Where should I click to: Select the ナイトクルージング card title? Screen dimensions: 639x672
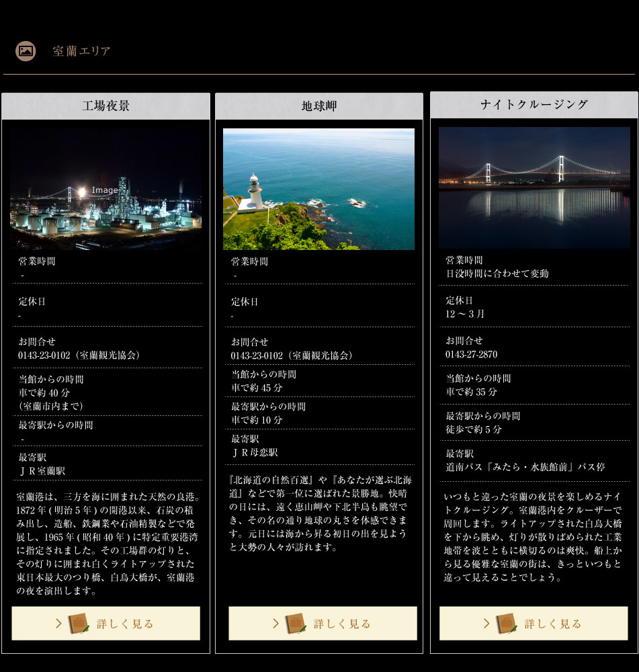click(x=534, y=105)
